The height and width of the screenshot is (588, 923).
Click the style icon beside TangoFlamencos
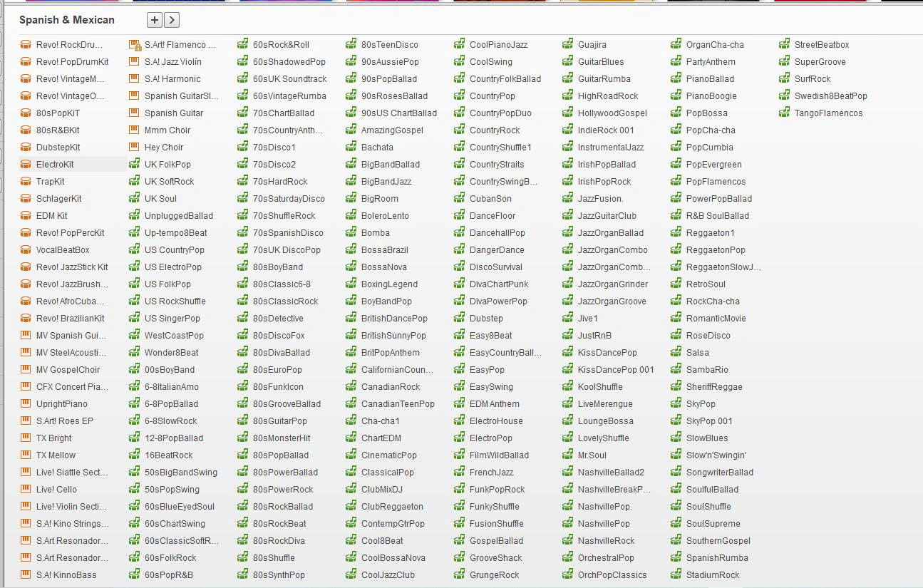coord(784,113)
